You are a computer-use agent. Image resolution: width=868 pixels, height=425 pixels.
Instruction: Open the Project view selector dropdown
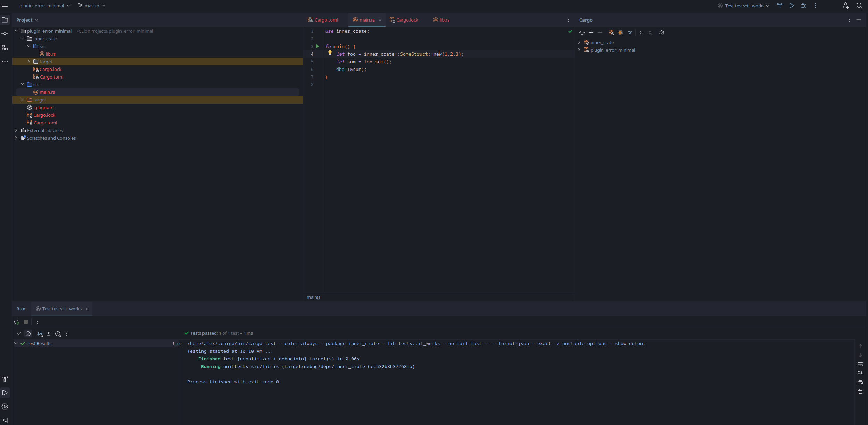pyautogui.click(x=27, y=20)
